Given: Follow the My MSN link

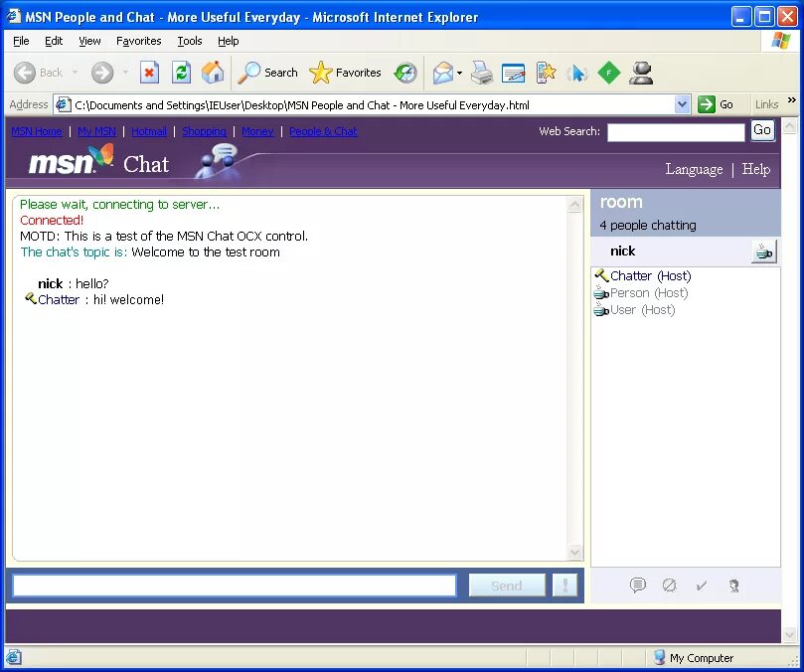Looking at the screenshot, I should pyautogui.click(x=96, y=131).
